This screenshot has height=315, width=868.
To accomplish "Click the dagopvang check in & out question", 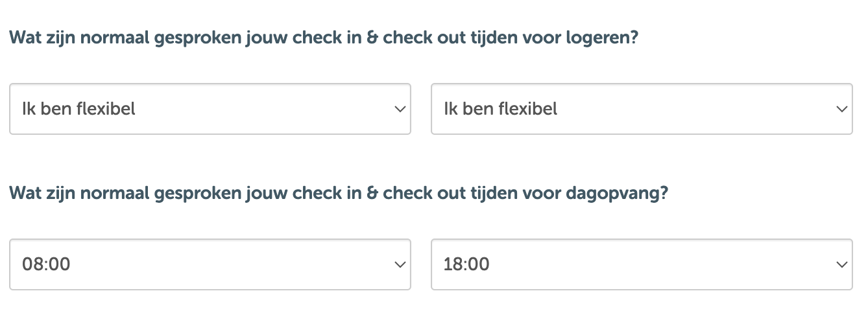I will tap(339, 193).
